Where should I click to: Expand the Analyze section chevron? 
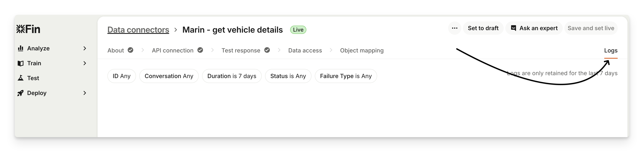pos(85,48)
